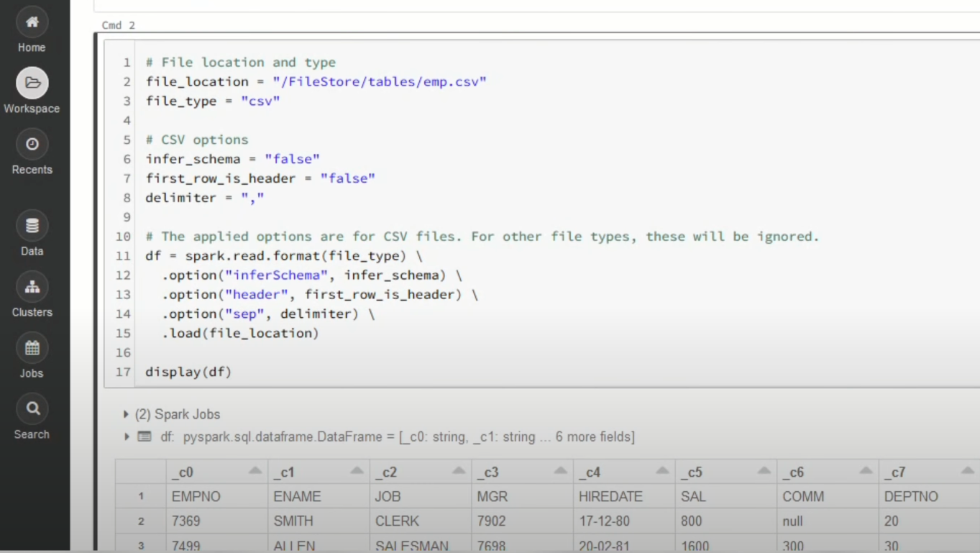Place cursor on the infer_schema line
The height and width of the screenshot is (553, 980).
[x=233, y=159]
